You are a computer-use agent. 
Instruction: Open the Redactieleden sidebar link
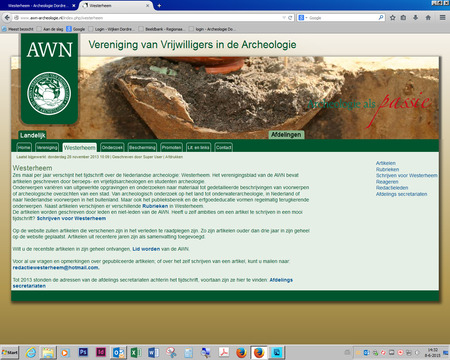point(392,188)
